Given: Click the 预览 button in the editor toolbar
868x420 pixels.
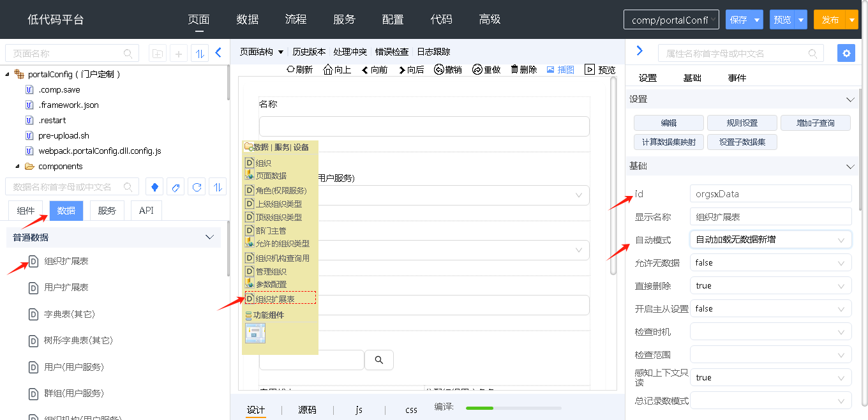Looking at the screenshot, I should [600, 70].
